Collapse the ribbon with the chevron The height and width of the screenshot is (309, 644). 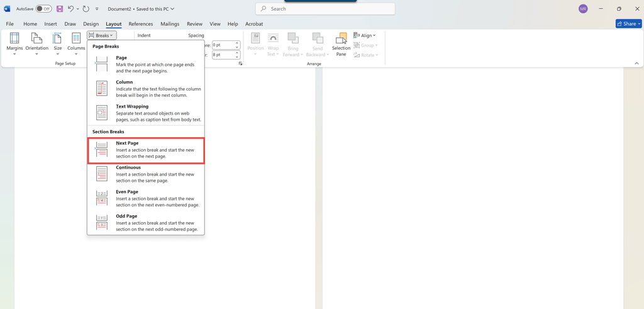tap(636, 64)
